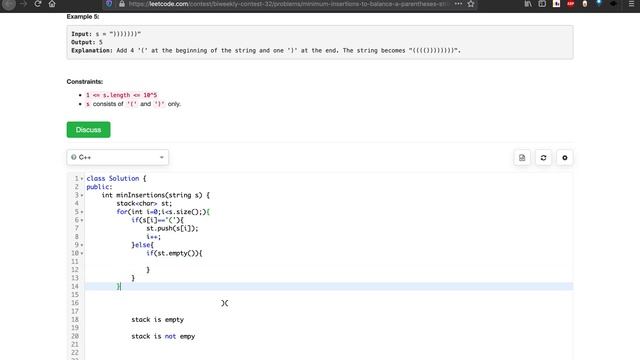This screenshot has width=640, height=360.
Task: Collapse the if block fold on line 6
Action: coord(82,220)
